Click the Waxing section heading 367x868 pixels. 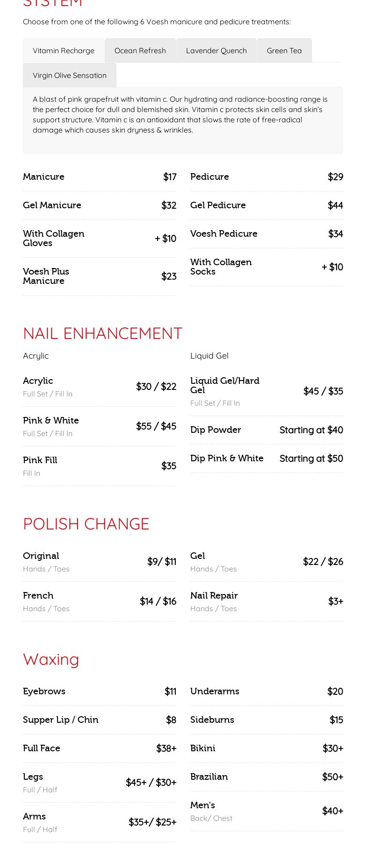pos(51,659)
